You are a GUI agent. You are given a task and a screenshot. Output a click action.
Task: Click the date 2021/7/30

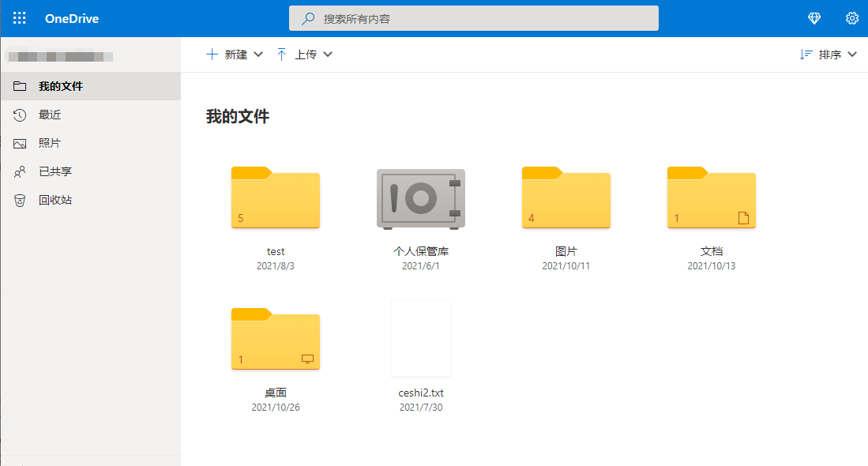421,408
